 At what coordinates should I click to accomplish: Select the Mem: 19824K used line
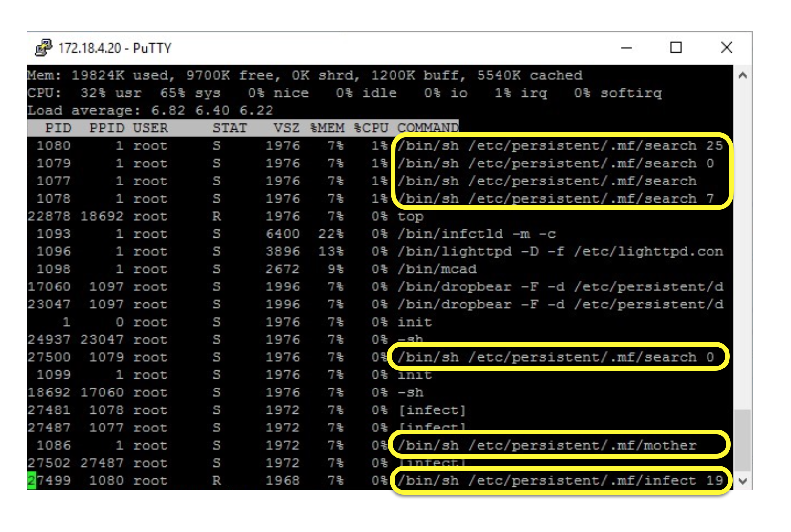coord(305,75)
